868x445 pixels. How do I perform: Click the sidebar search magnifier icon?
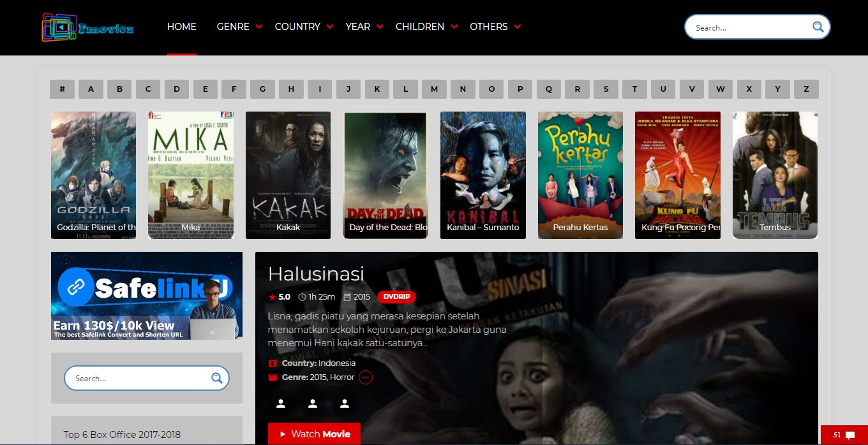(216, 378)
